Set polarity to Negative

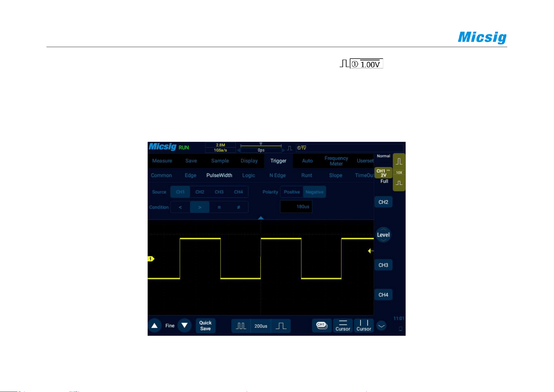(x=314, y=192)
